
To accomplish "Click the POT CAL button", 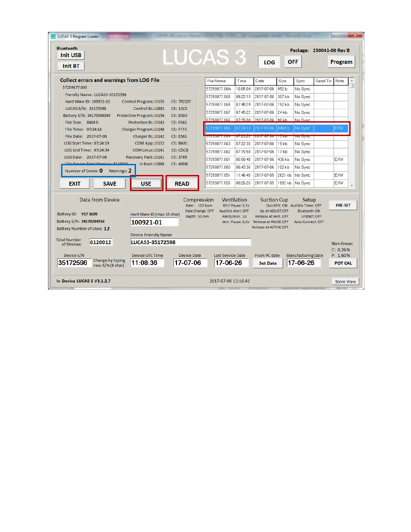I will pos(343,263).
